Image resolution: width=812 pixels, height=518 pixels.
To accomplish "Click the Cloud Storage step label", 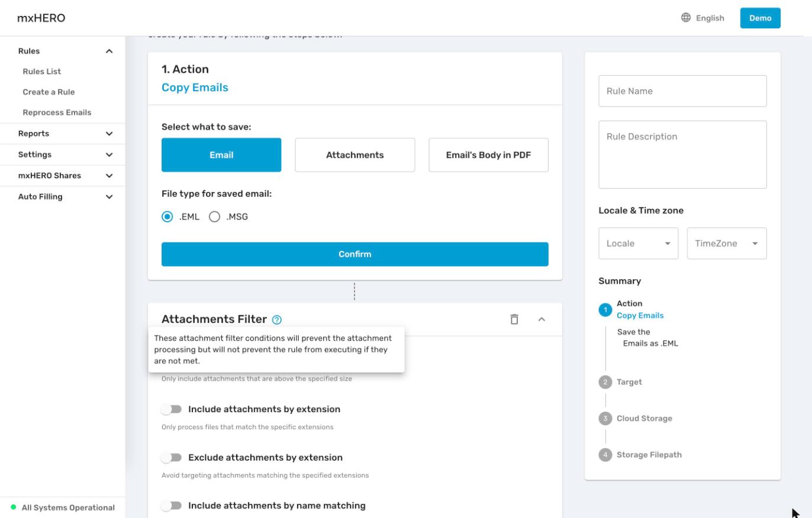I will click(x=645, y=419).
